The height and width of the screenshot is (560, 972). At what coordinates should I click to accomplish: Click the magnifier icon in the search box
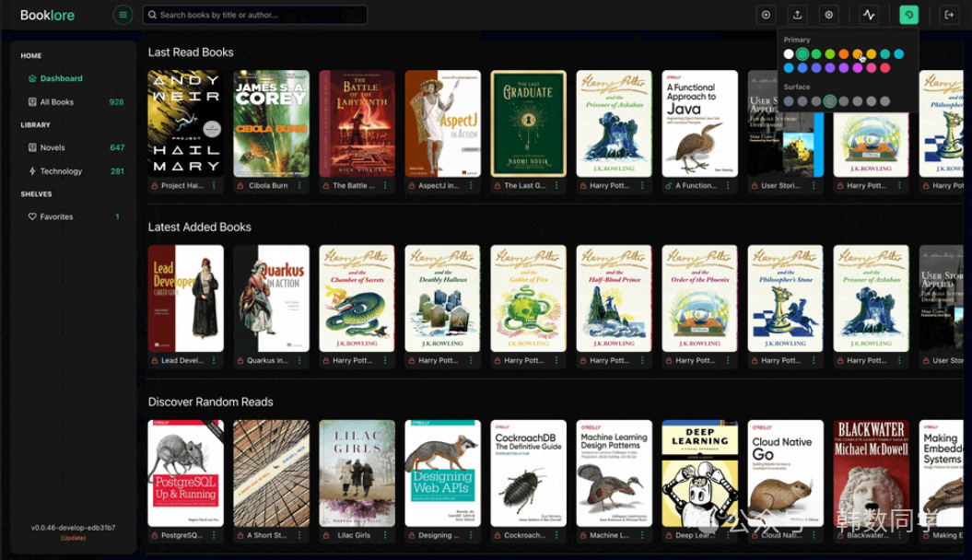152,15
